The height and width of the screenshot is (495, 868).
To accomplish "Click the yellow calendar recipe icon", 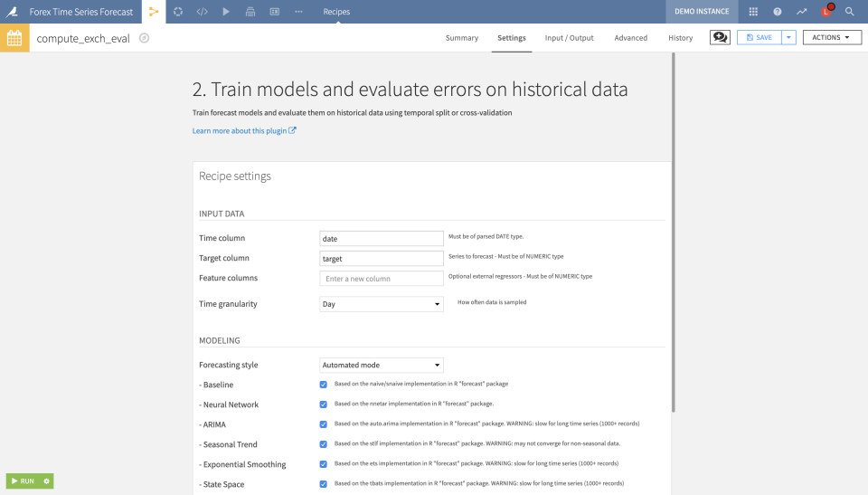I will (14, 38).
